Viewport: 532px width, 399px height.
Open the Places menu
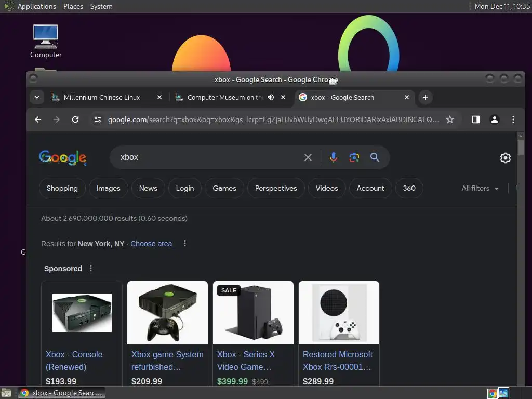tap(73, 6)
